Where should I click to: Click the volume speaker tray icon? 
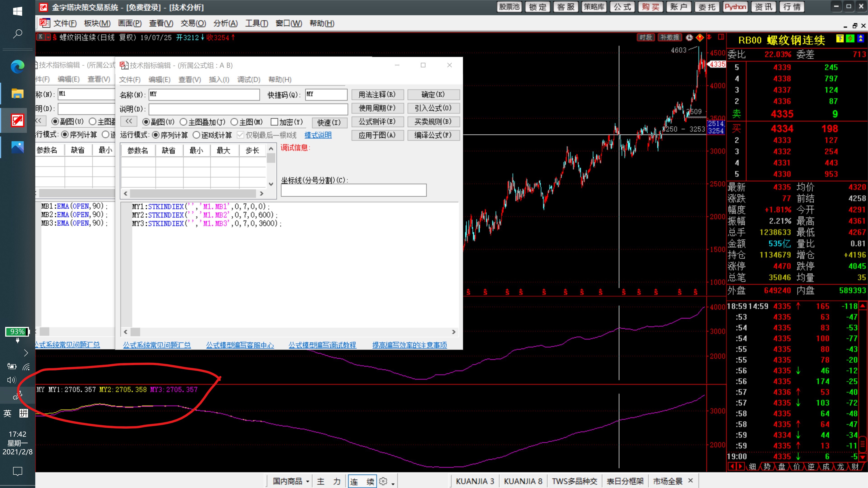point(12,380)
